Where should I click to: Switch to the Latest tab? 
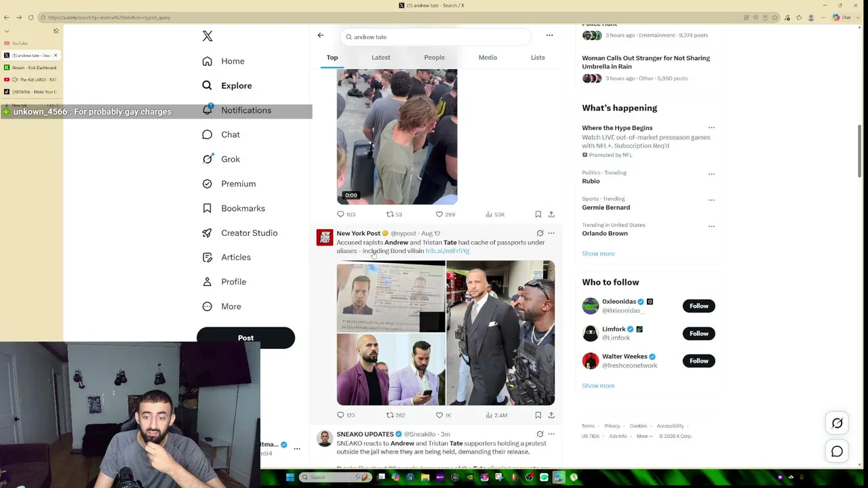pyautogui.click(x=380, y=58)
